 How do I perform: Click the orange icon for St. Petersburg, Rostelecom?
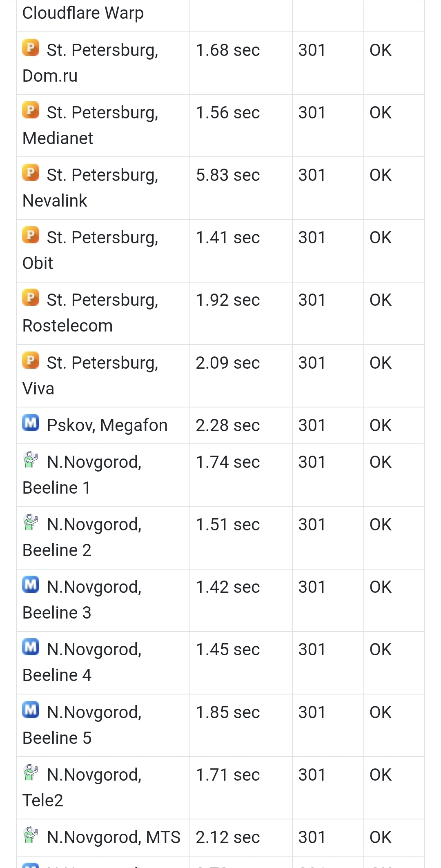(31, 297)
